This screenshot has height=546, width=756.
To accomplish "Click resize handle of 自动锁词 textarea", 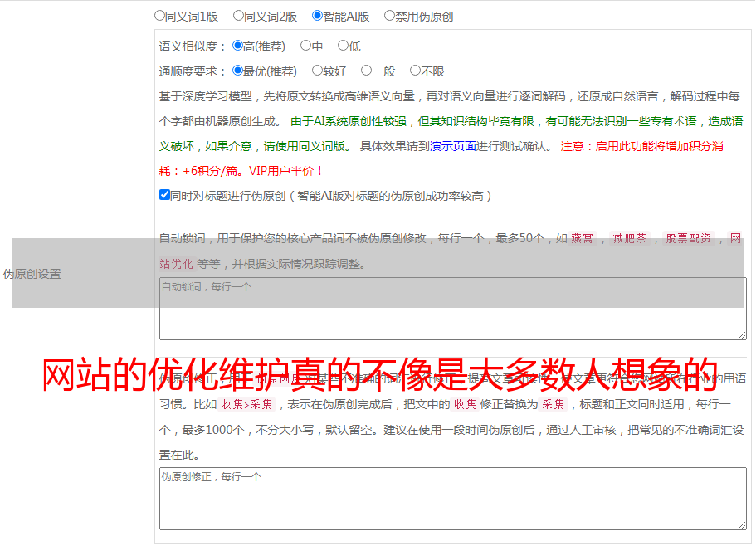I will pyautogui.click(x=742, y=335).
